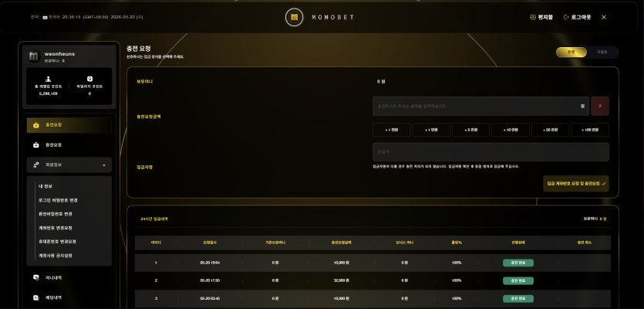Add +10 만원 to charge amount

(511, 130)
